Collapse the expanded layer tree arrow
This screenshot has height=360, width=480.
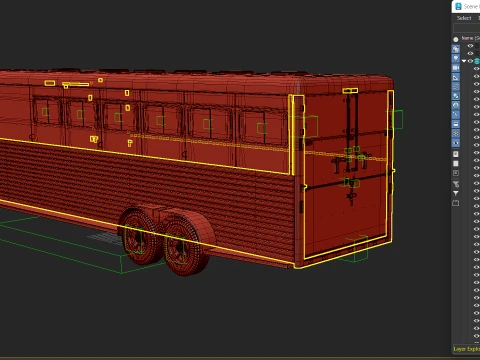[x=464, y=61]
